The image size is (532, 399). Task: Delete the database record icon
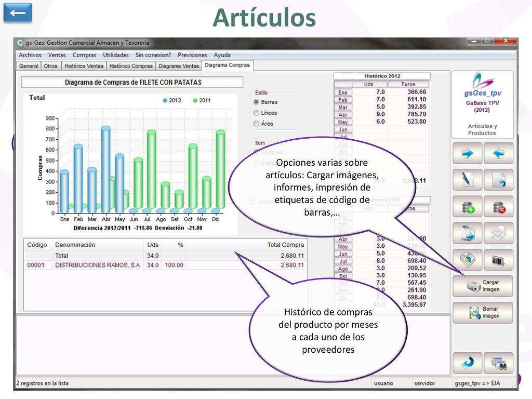click(498, 207)
